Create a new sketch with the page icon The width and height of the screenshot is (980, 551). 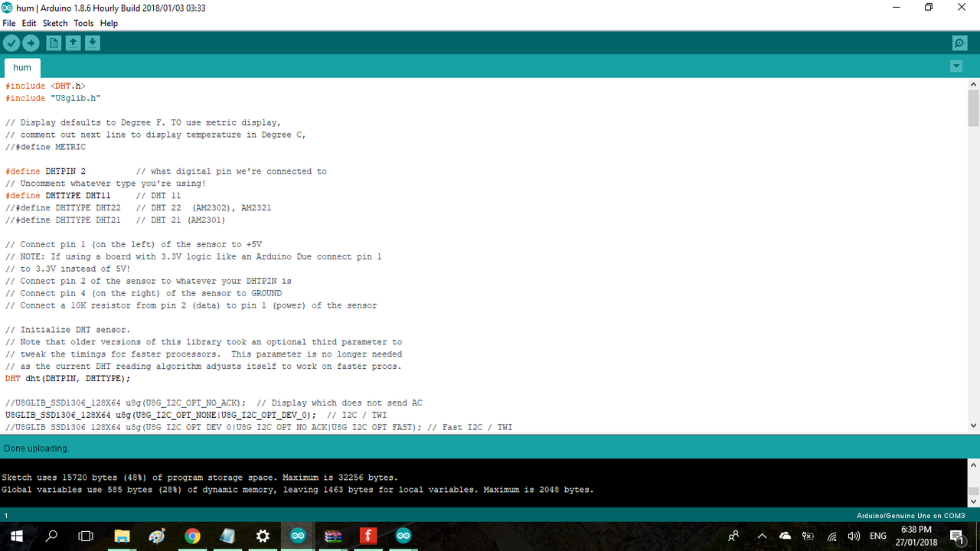point(54,44)
